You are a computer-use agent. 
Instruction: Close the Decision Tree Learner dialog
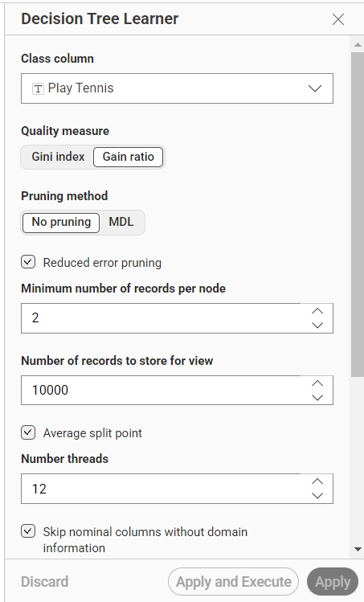pyautogui.click(x=338, y=19)
